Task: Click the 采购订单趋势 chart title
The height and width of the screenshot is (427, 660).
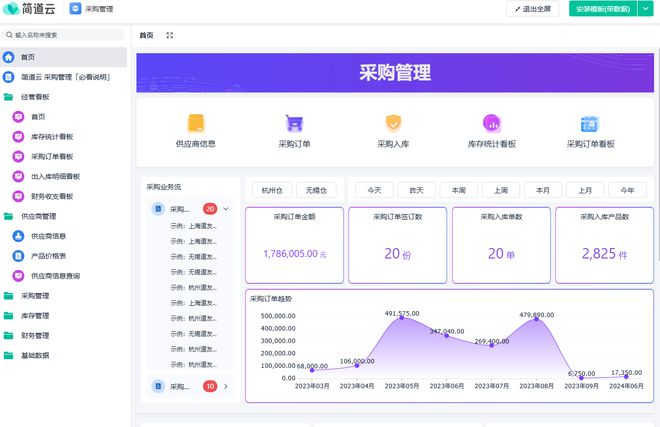Action: point(271,299)
